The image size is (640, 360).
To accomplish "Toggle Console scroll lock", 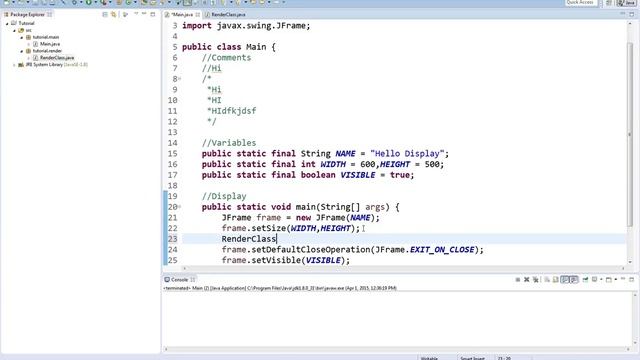I will pyautogui.click(x=556, y=280).
